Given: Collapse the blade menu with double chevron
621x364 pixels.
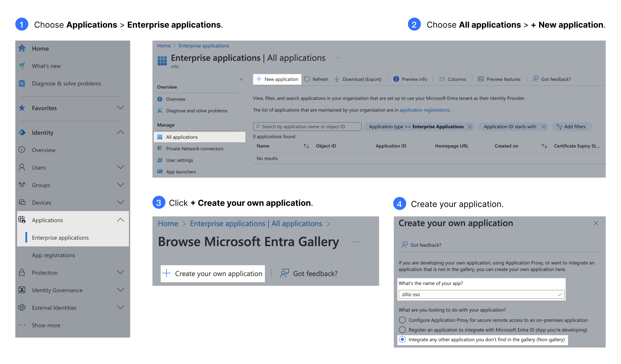Looking at the screenshot, I should click(x=242, y=79).
